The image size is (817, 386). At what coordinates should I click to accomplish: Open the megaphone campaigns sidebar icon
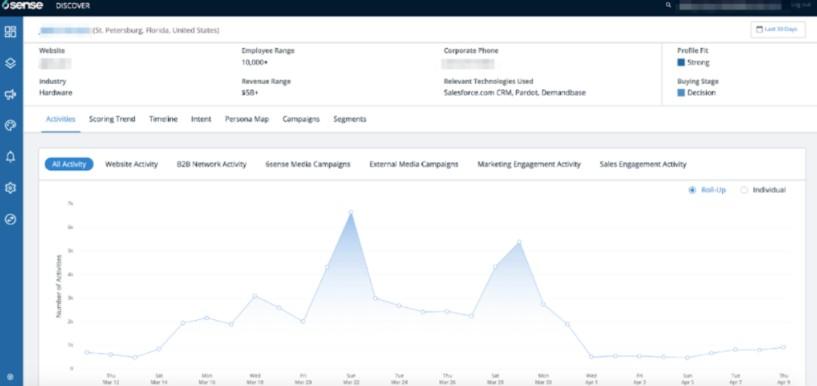10,94
